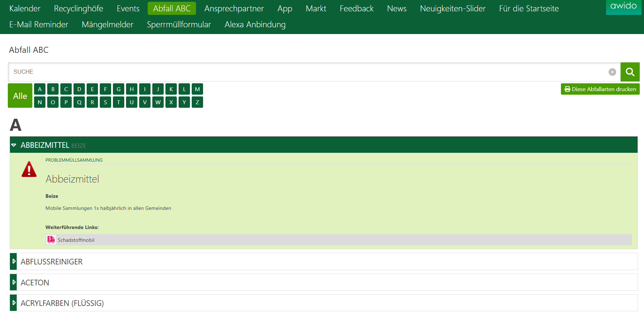Viewport: 644px width, 313px height.
Task: Filter waste list by letter S
Action: pyautogui.click(x=105, y=102)
